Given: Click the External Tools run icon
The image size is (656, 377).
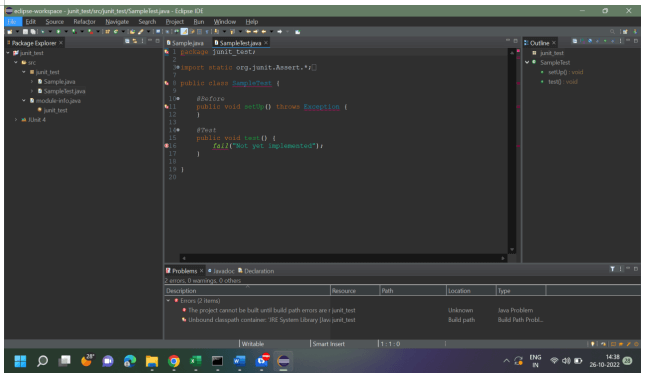Looking at the screenshot, I should pyautogui.click(x=90, y=32).
